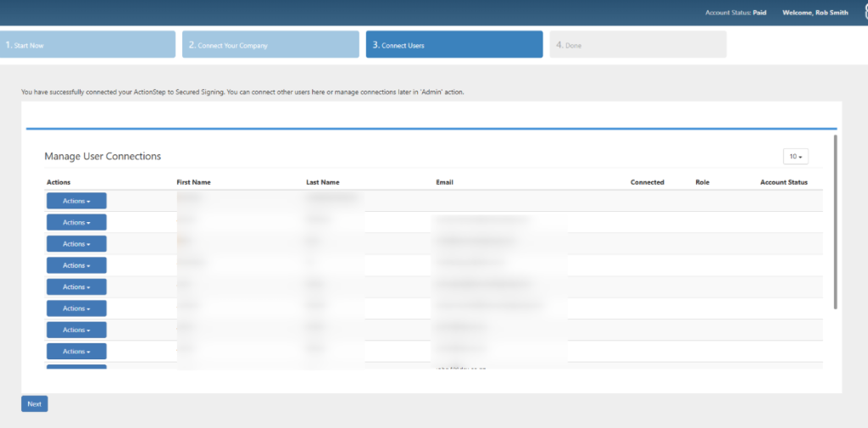868x428 pixels.
Task: Click the First Name column header
Action: pos(194,182)
